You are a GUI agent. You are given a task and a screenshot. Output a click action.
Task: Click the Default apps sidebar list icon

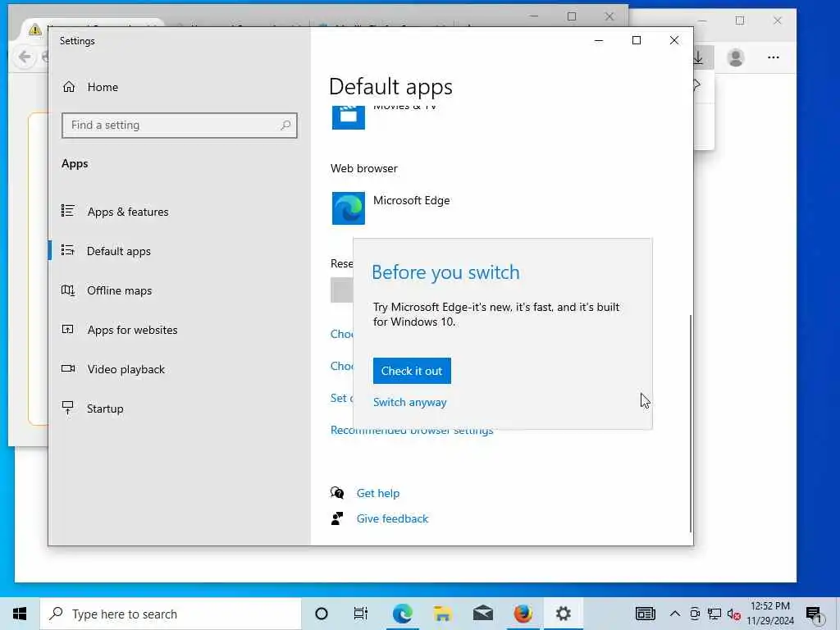pyautogui.click(x=68, y=250)
